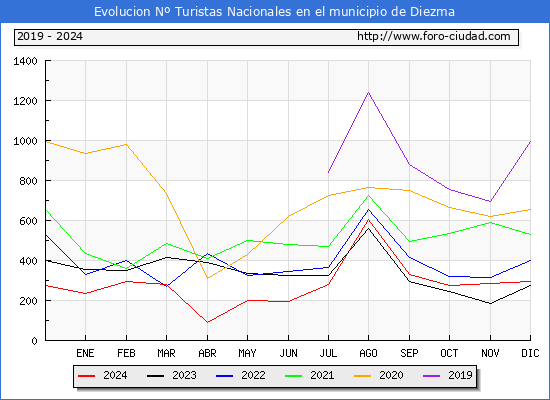Click the red 2024 low point at ABR
This screenshot has height=400, width=550.
click(x=207, y=322)
